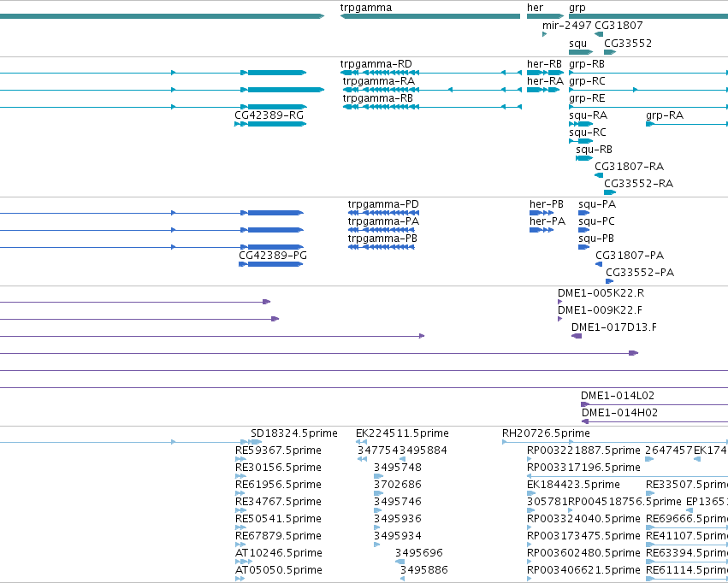Select the RE34767.5prime EST
The height and width of the screenshot is (583, 728).
(x=240, y=510)
